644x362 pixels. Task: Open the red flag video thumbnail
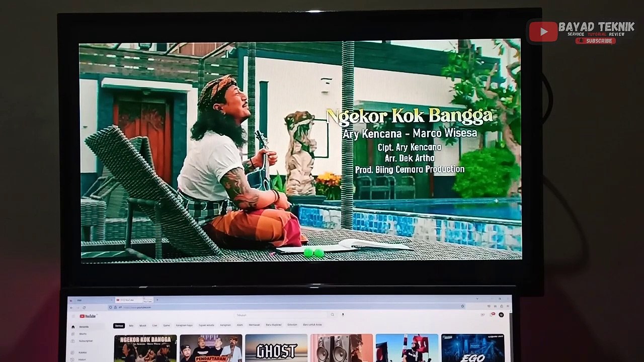click(407, 348)
